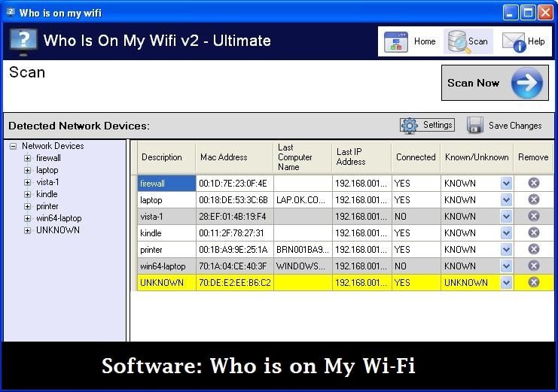The height and width of the screenshot is (392, 558).
Task: Remove the laptop device row
Action: (x=533, y=199)
